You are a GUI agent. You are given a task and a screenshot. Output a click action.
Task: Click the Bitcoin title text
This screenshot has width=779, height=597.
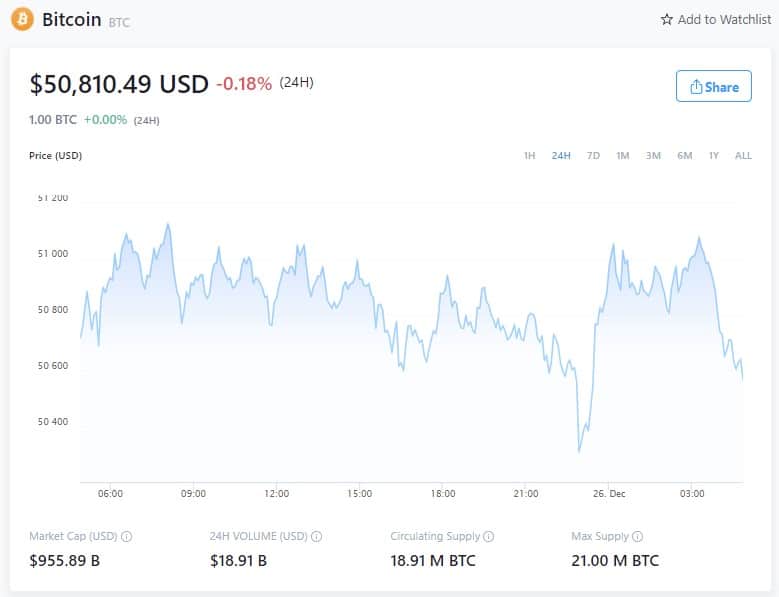[72, 19]
